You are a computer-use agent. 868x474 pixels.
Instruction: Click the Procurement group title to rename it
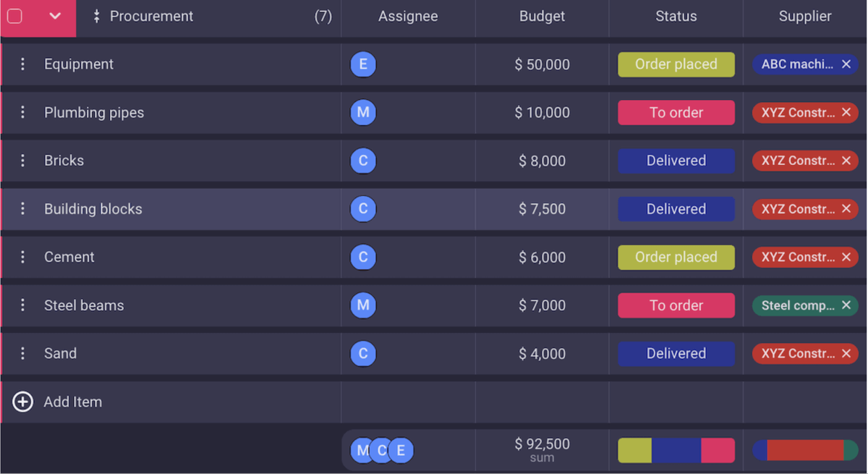(152, 16)
